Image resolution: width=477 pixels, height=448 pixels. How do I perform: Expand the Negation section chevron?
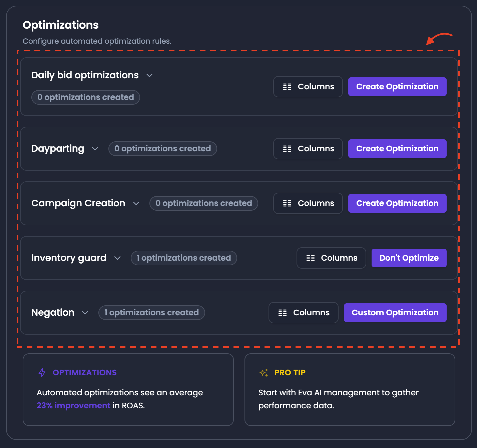[x=85, y=313]
